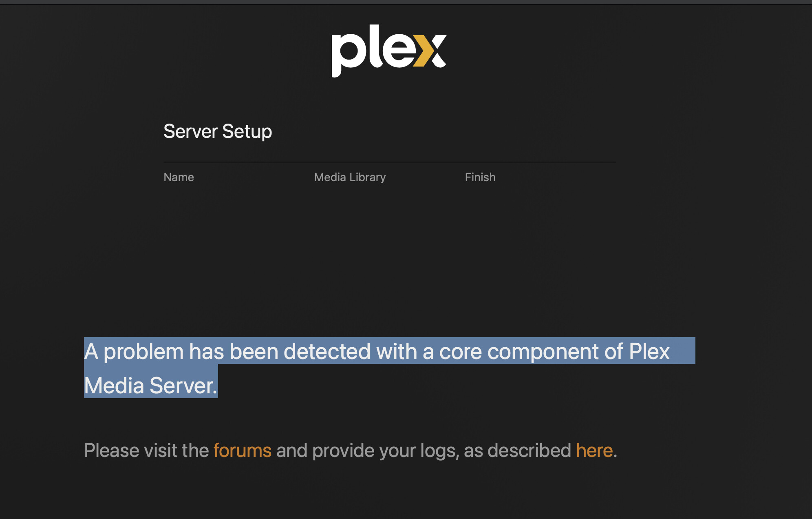This screenshot has width=812, height=519.
Task: Click the word "Plex" in error message
Action: coord(649,351)
